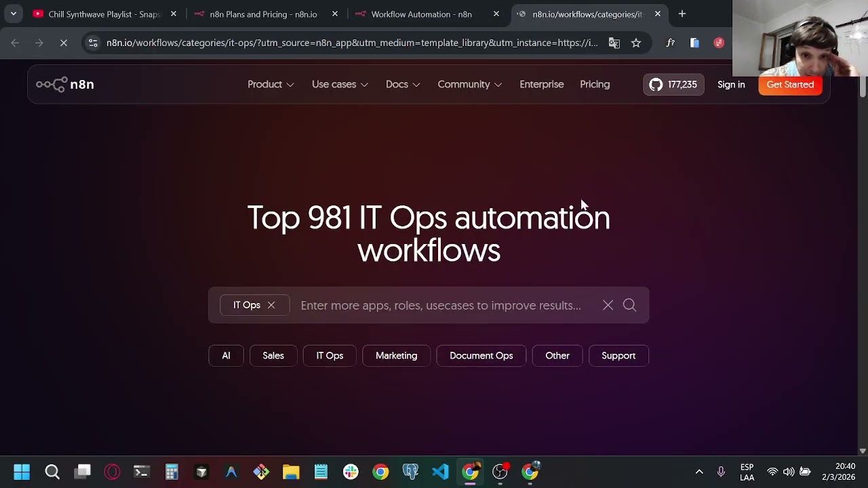868x488 pixels.
Task: Clear the search field with the X icon
Action: (x=608, y=305)
